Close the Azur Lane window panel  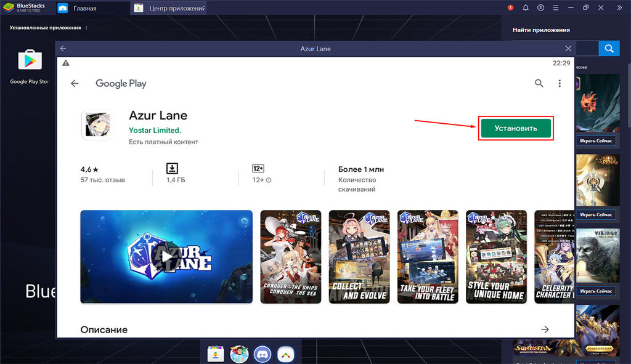[568, 49]
